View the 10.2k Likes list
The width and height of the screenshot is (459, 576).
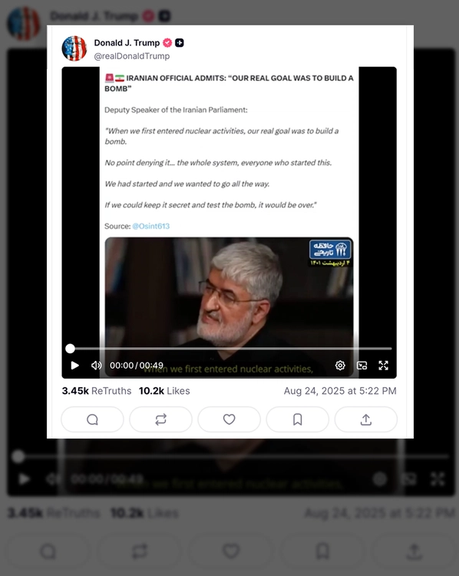pyautogui.click(x=164, y=391)
